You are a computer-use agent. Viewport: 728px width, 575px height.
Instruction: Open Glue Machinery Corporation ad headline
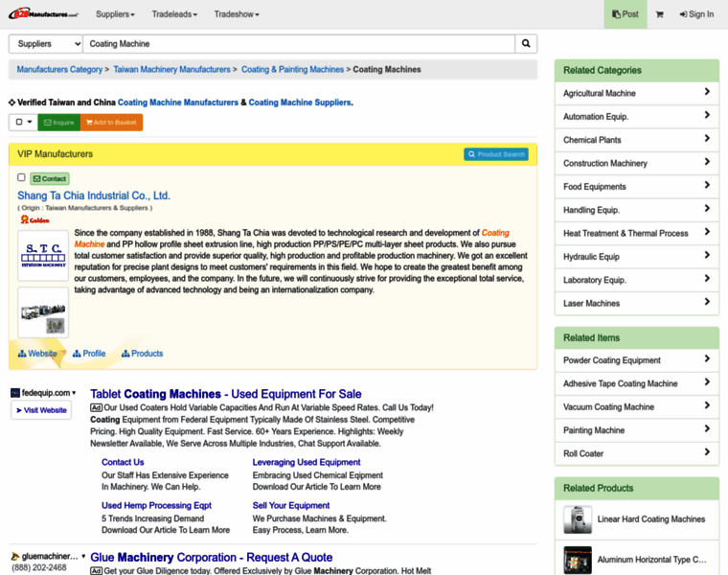[x=212, y=557]
